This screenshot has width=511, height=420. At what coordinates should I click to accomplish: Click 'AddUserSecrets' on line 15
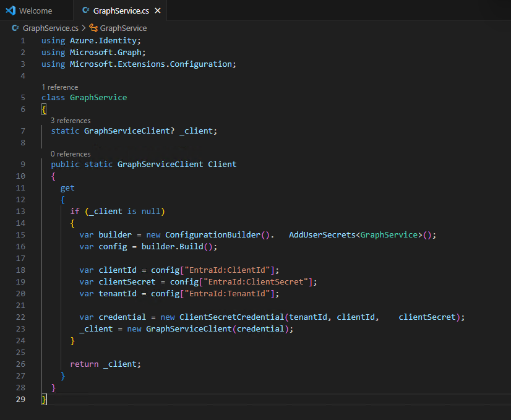[x=322, y=234]
